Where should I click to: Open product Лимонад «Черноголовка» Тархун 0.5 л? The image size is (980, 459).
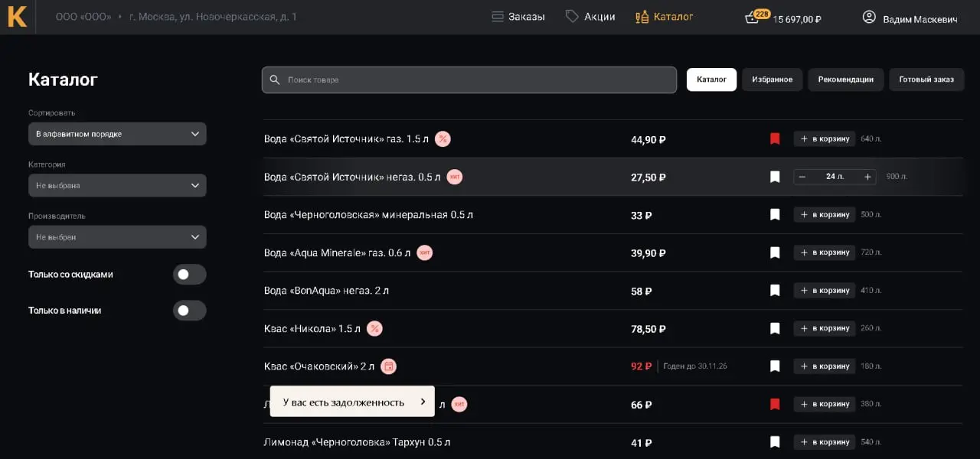click(357, 442)
